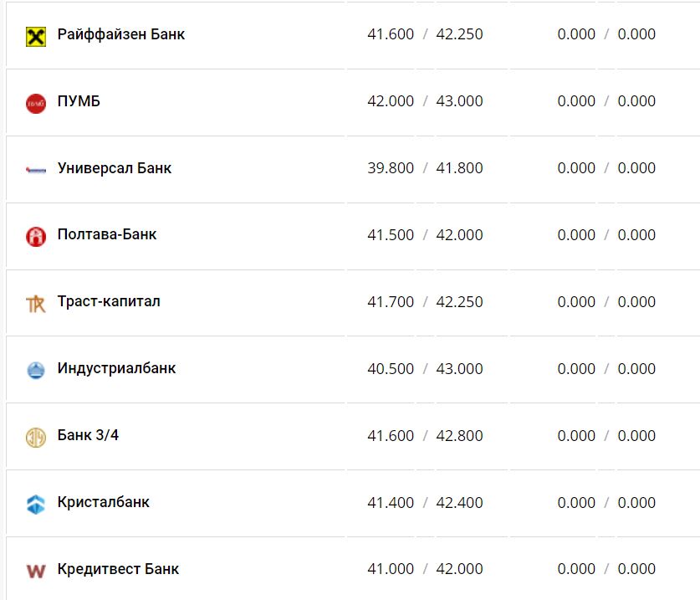Image resolution: width=700 pixels, height=600 pixels.
Task: Select the Полтава-Банк name text
Action: (107, 235)
